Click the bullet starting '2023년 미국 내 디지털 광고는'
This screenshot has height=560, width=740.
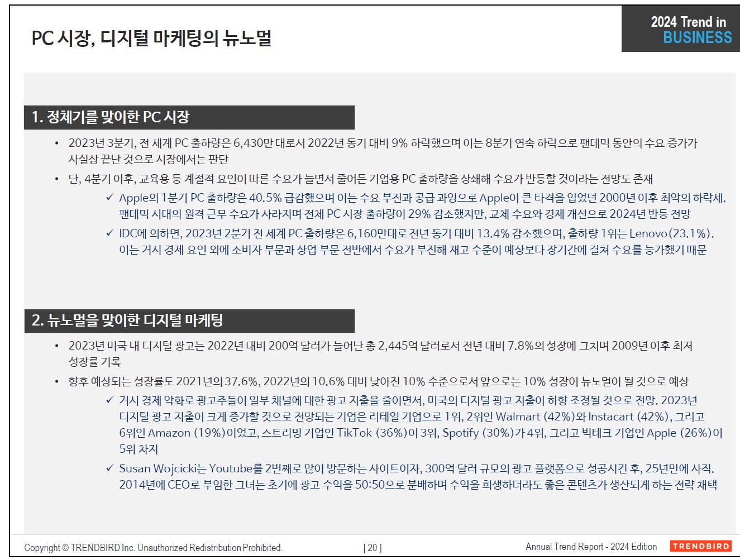[x=380, y=346]
